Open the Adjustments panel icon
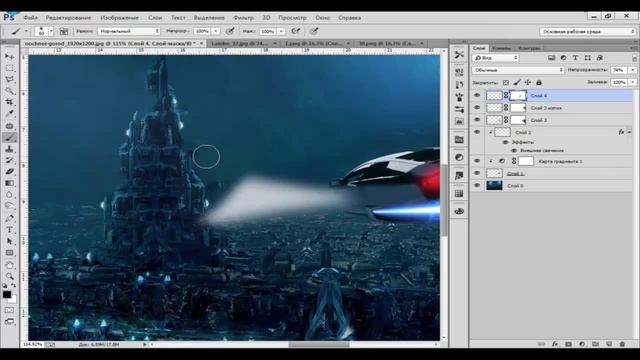Image resolution: width=640 pixels, height=360 pixels. click(x=459, y=158)
